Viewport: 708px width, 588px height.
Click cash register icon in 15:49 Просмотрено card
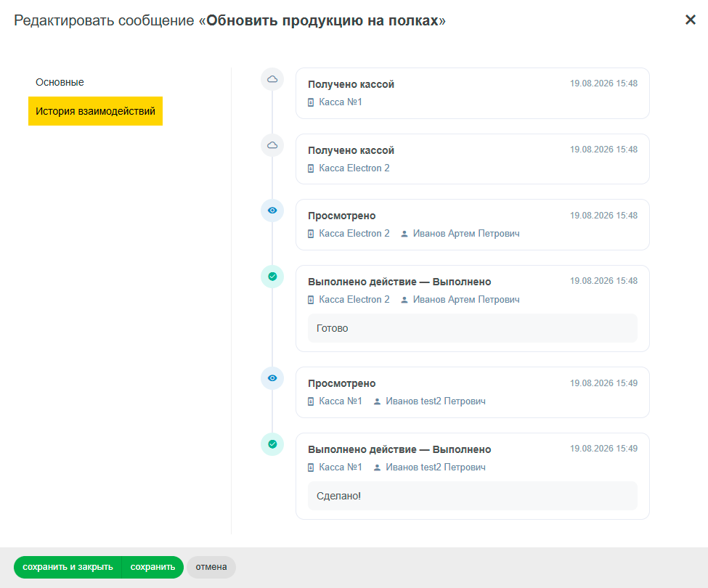coord(311,401)
